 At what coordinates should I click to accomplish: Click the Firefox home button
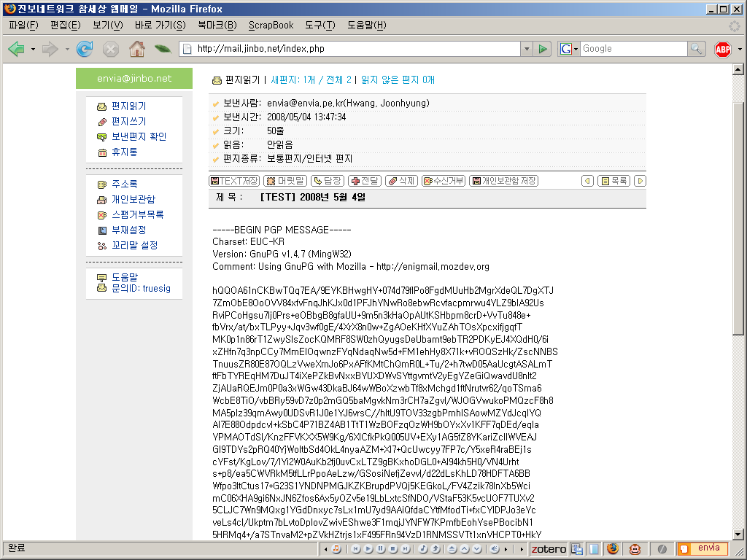136,48
